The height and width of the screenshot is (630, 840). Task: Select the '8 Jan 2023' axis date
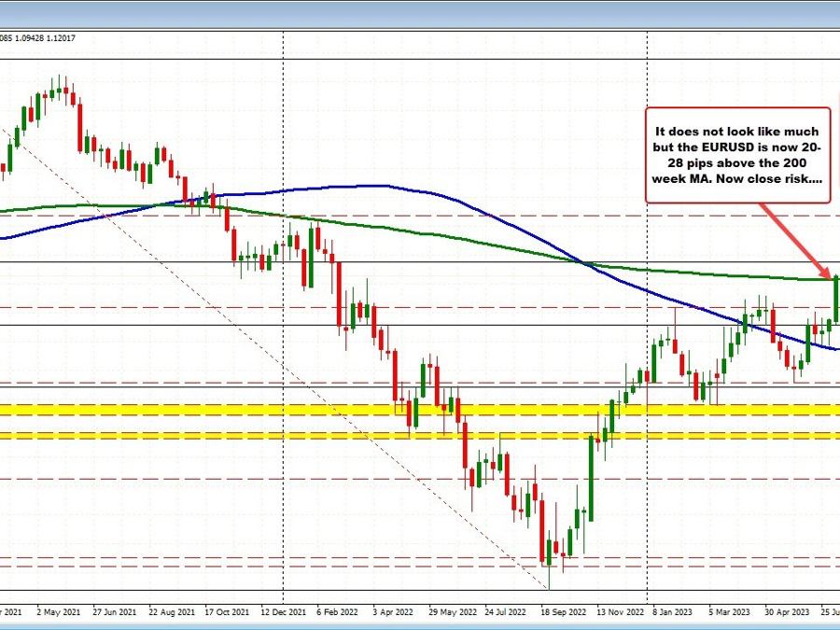[672, 611]
